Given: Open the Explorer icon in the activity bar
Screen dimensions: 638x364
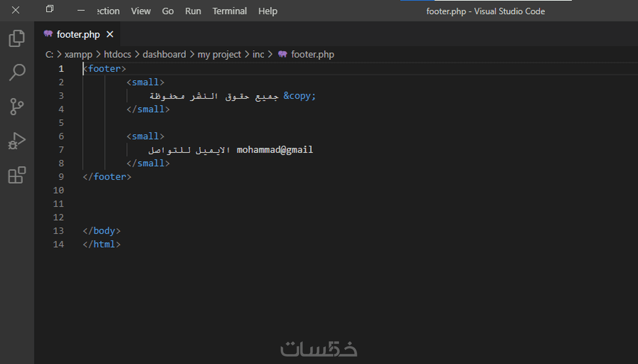Looking at the screenshot, I should 17,38.
